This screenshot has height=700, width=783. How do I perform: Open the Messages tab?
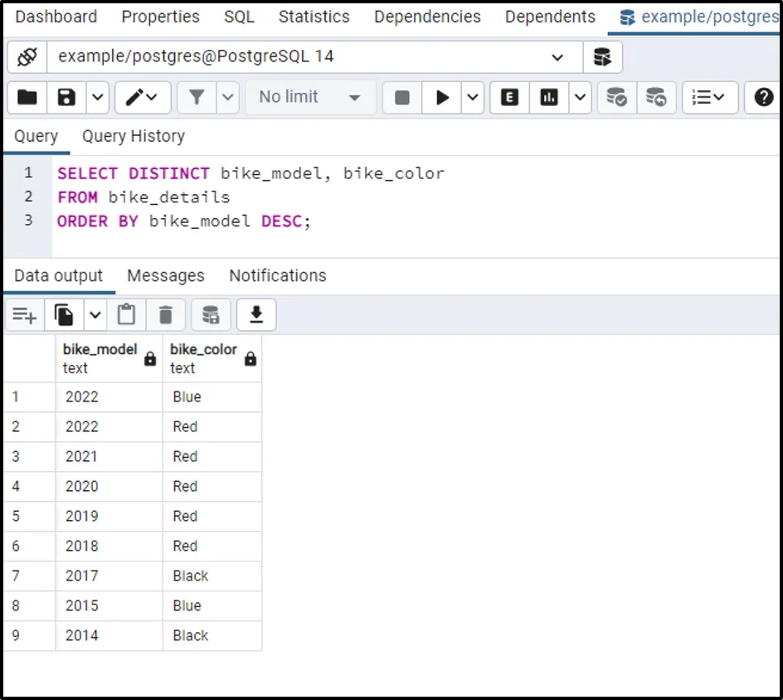(165, 275)
